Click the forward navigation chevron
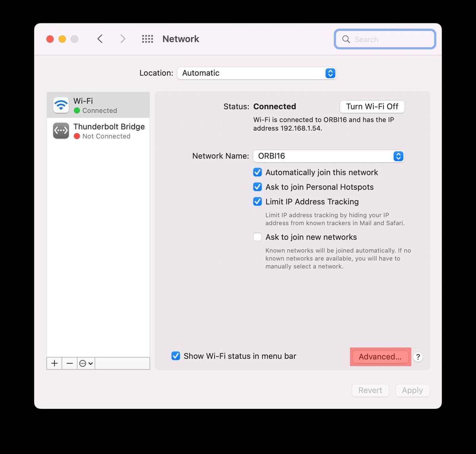Screen dimensions: 476x454 pos(123,38)
